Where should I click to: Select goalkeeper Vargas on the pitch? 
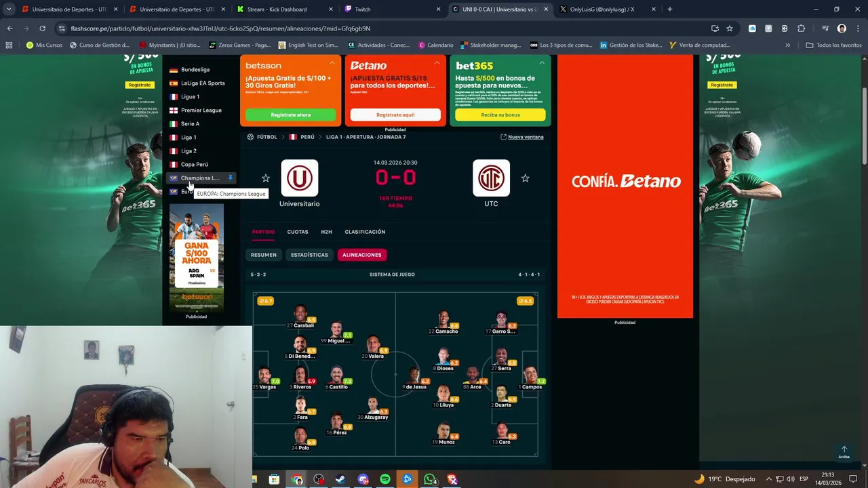(265, 378)
